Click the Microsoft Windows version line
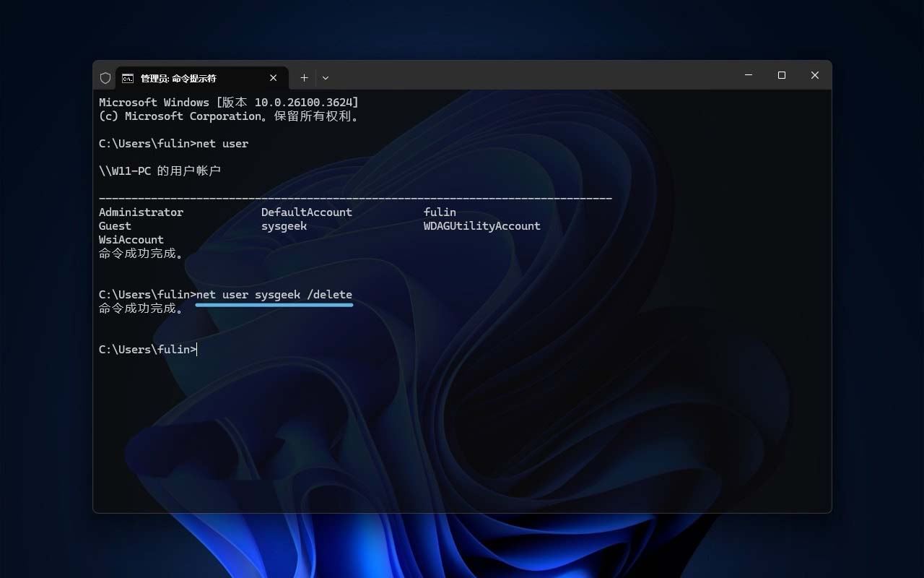Image resolution: width=924 pixels, height=578 pixels. pos(228,103)
